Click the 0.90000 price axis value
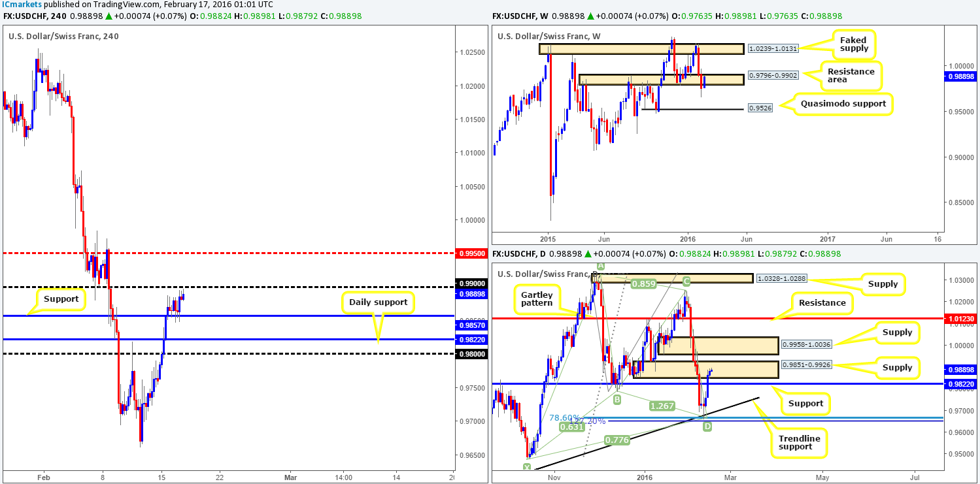The image size is (980, 484). 960,157
